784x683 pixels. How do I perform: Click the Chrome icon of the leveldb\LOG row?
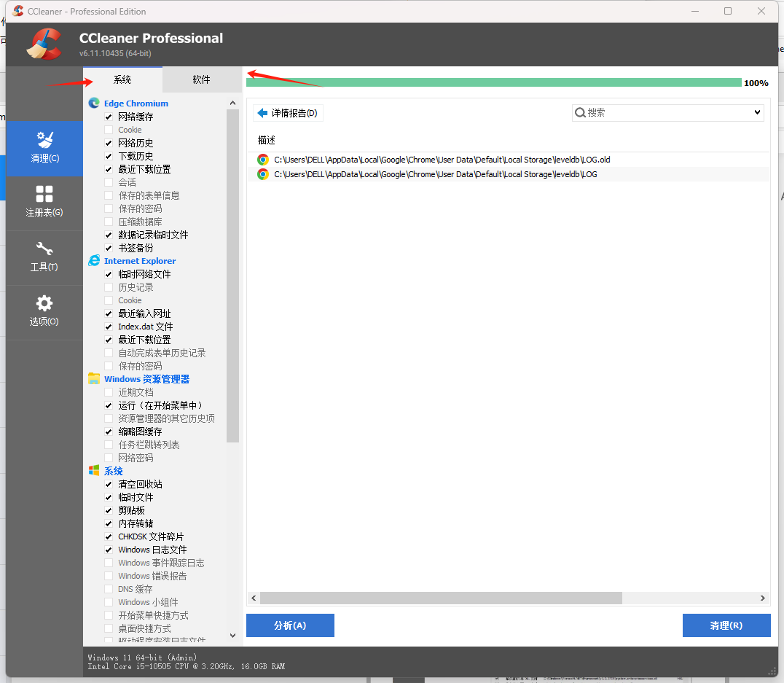263,174
